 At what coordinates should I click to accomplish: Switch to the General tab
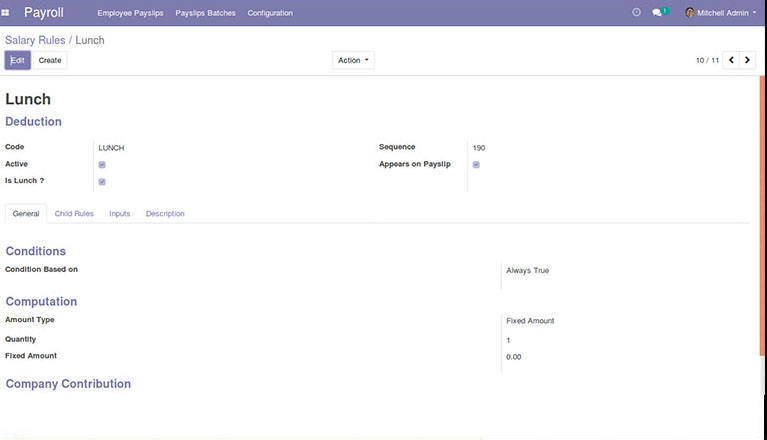(x=26, y=214)
